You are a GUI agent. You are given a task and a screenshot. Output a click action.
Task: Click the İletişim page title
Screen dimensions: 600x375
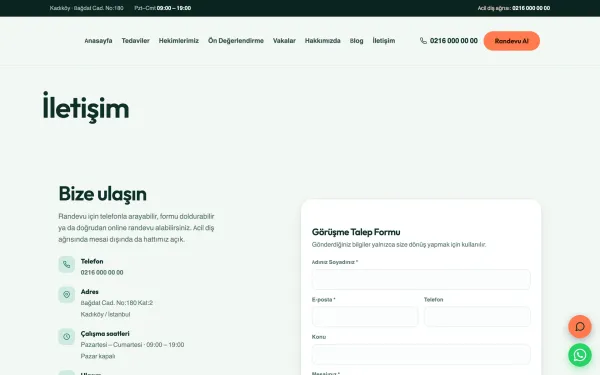click(86, 108)
